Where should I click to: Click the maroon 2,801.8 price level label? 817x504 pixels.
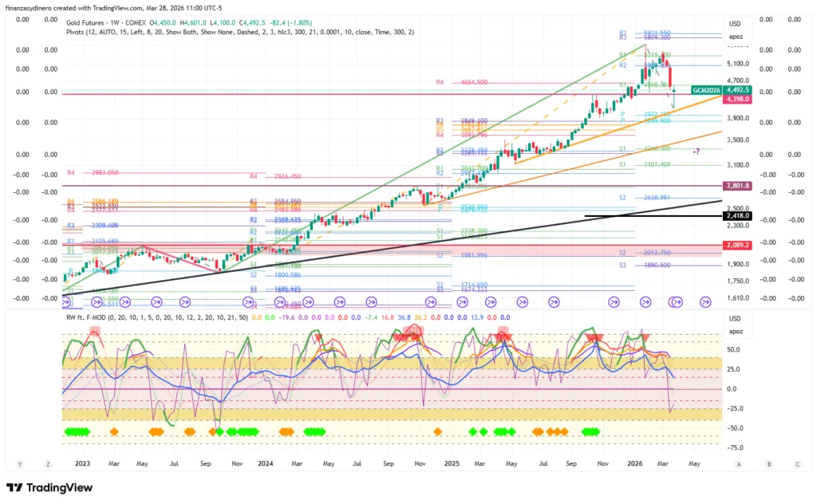click(x=734, y=186)
